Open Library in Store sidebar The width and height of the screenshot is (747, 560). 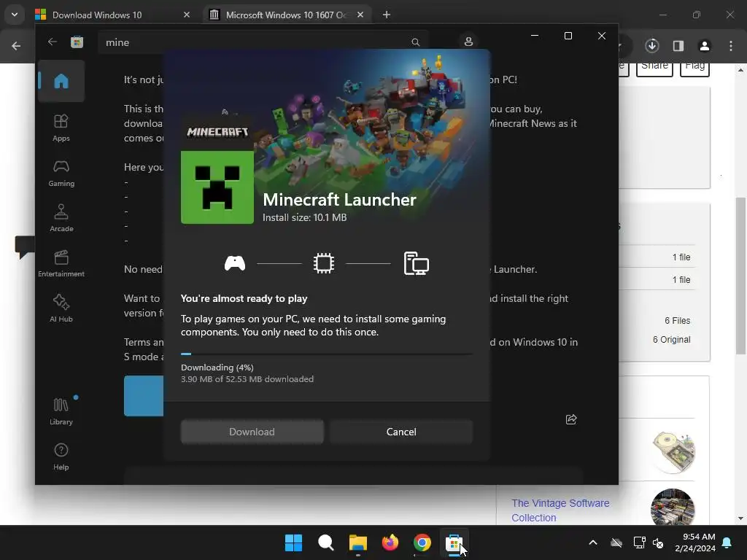pos(61,411)
